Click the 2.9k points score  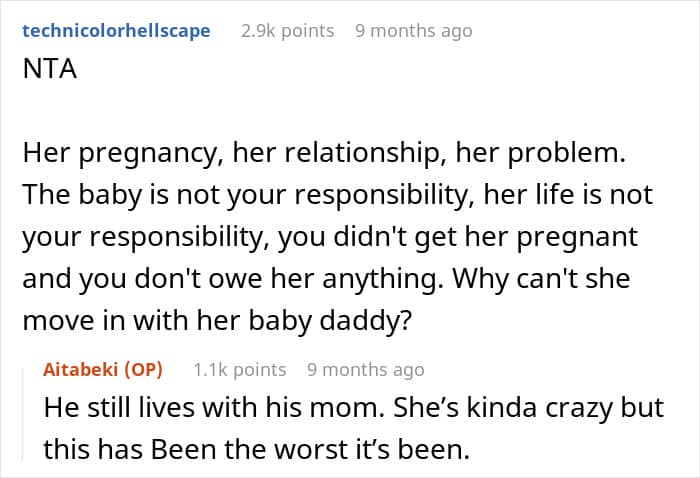pyautogui.click(x=288, y=31)
